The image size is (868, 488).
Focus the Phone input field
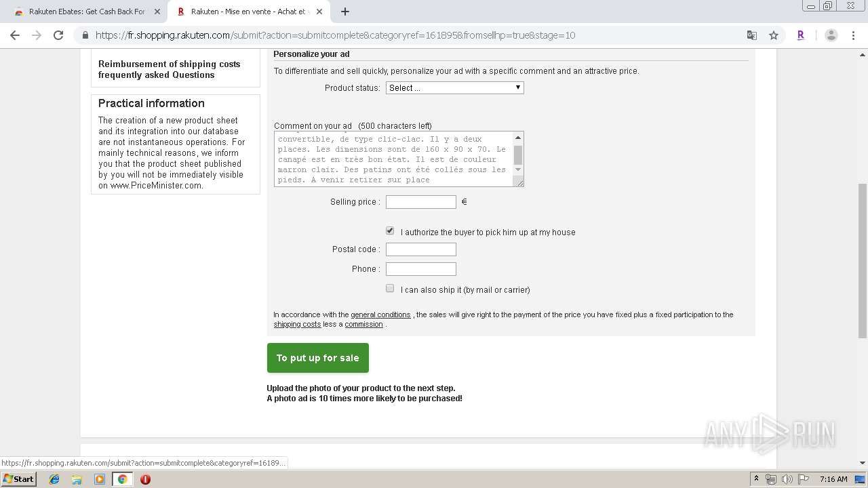pos(421,269)
